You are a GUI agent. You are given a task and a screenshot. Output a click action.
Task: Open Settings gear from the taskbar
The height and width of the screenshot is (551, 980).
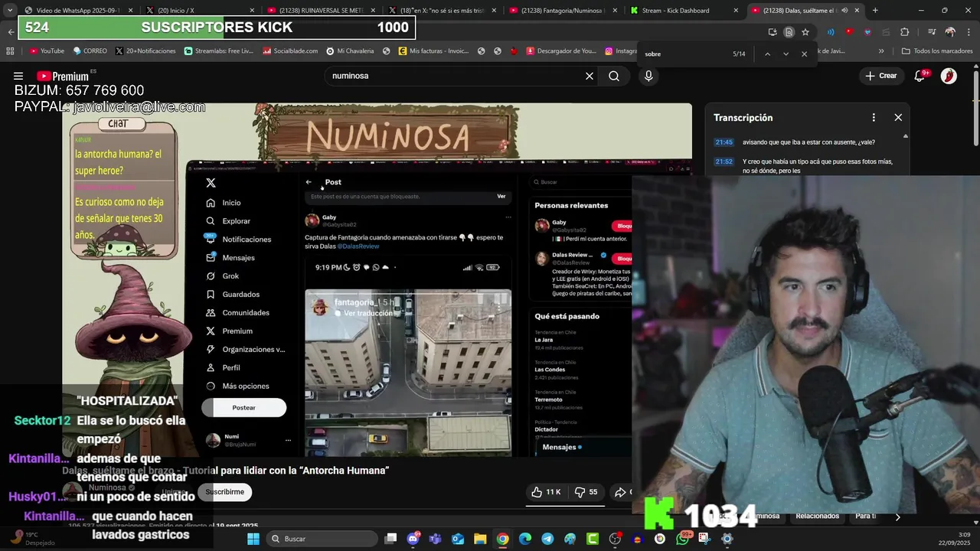click(727, 539)
